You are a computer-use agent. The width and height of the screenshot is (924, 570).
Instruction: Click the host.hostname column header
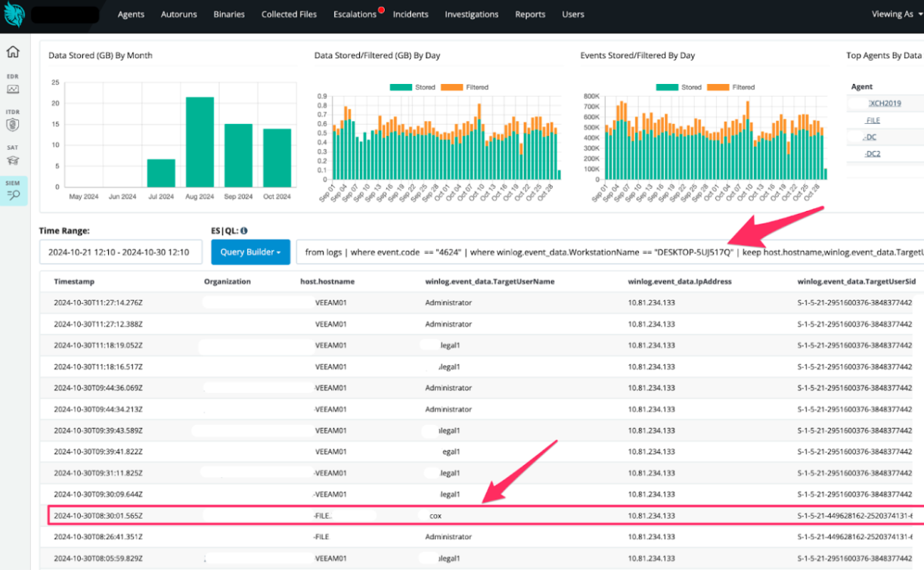tap(327, 281)
